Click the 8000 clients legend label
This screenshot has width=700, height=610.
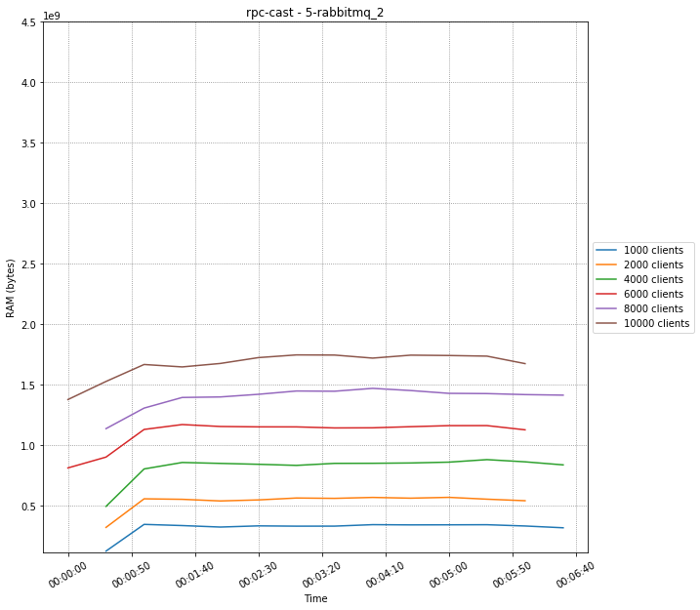(653, 309)
